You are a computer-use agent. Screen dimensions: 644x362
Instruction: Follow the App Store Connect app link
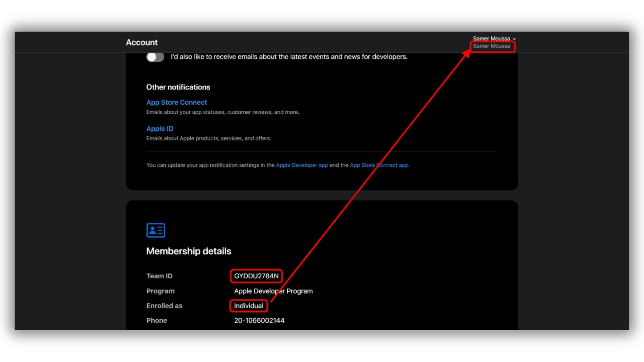(379, 165)
